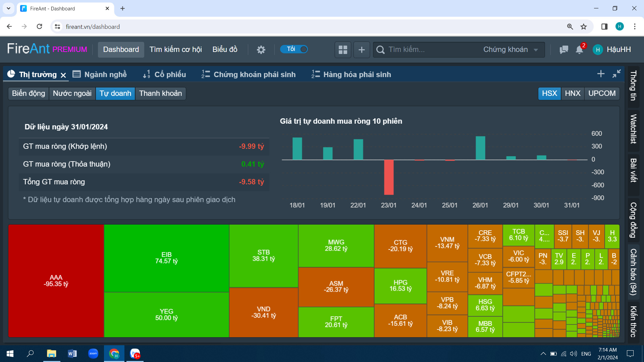Click the add widget plus icon in header
Viewport: 644px width, 362px height.
pyautogui.click(x=362, y=50)
